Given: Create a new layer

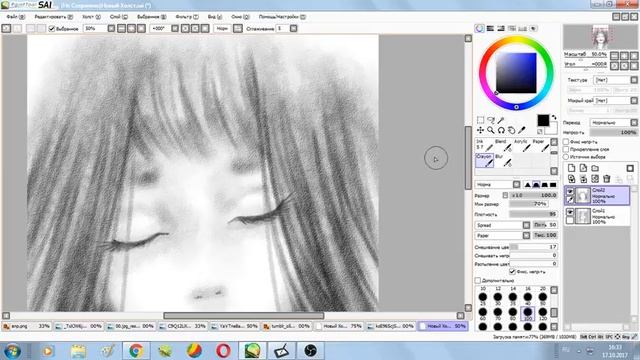Looking at the screenshot, I should 571,168.
